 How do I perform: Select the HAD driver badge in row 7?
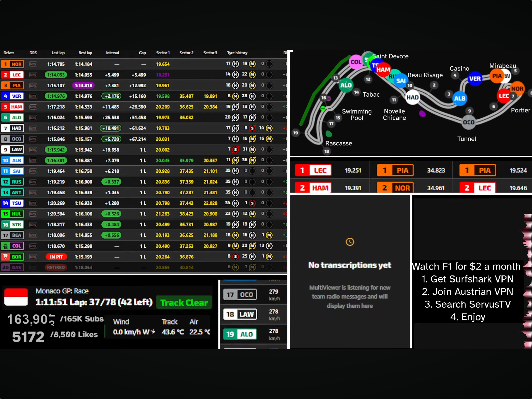(12, 128)
